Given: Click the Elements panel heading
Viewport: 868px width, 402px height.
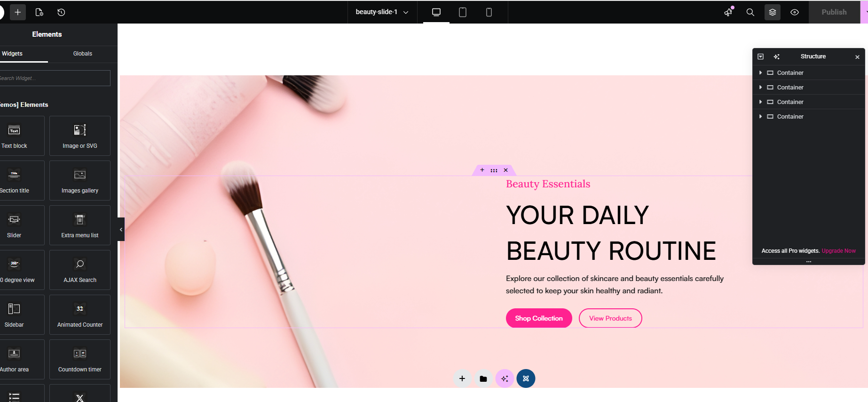Looking at the screenshot, I should (x=47, y=34).
